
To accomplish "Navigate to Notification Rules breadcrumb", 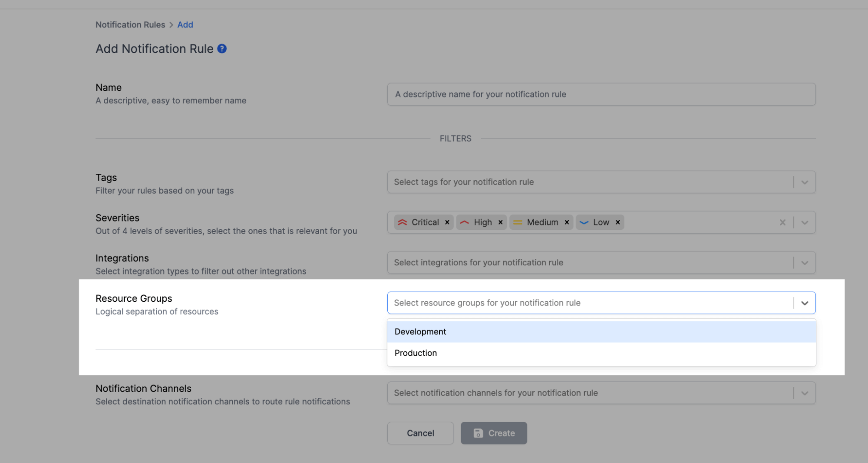I will (130, 25).
